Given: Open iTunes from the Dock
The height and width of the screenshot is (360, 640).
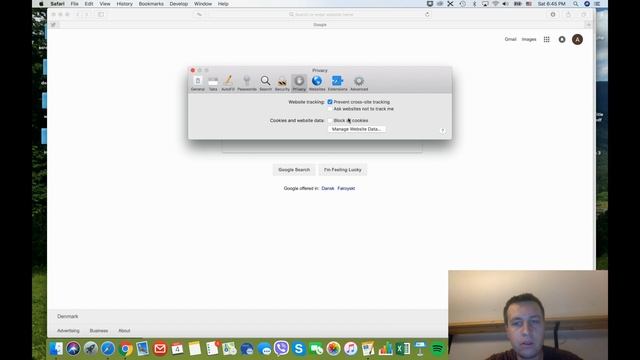Looking at the screenshot, I should [351, 349].
